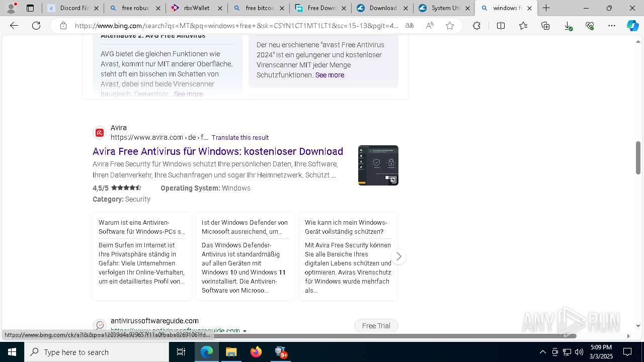Open the browser profile icon
Image resolution: width=644 pixels, height=362 pixels.
click(x=11, y=8)
